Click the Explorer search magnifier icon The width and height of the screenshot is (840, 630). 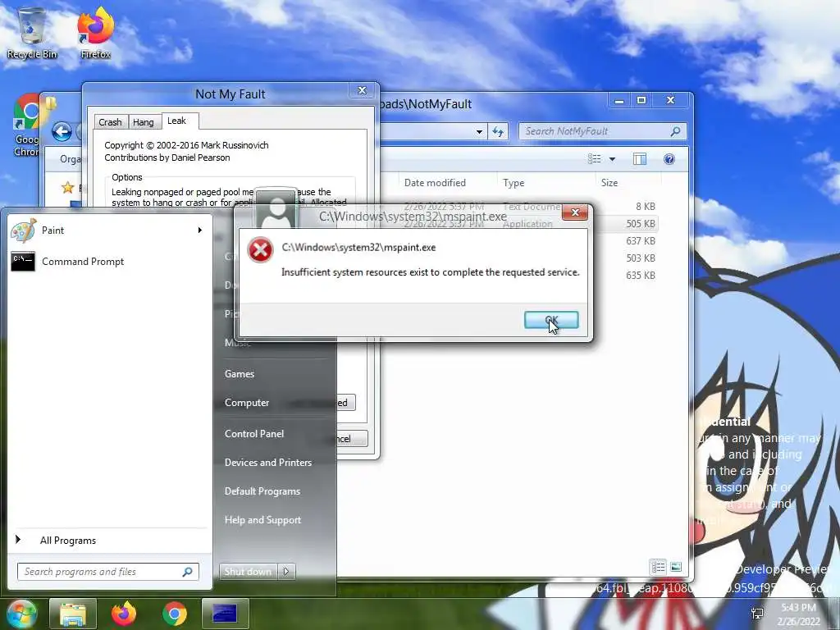coord(676,131)
